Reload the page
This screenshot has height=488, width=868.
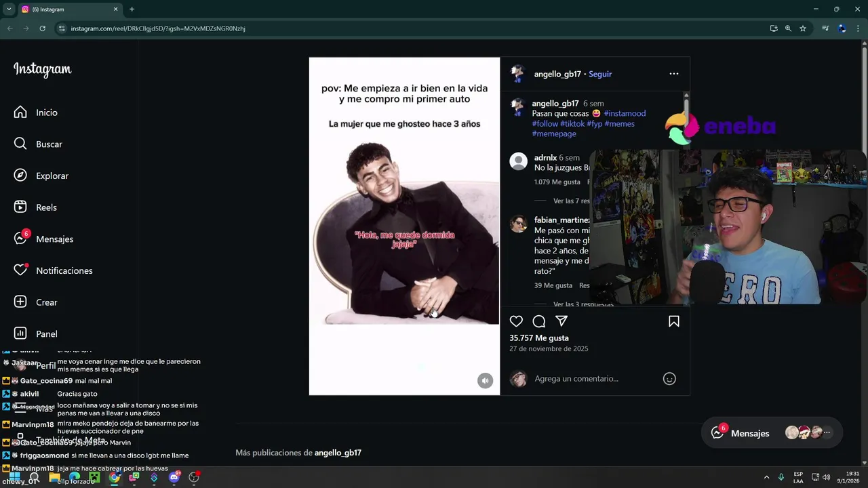click(x=42, y=28)
